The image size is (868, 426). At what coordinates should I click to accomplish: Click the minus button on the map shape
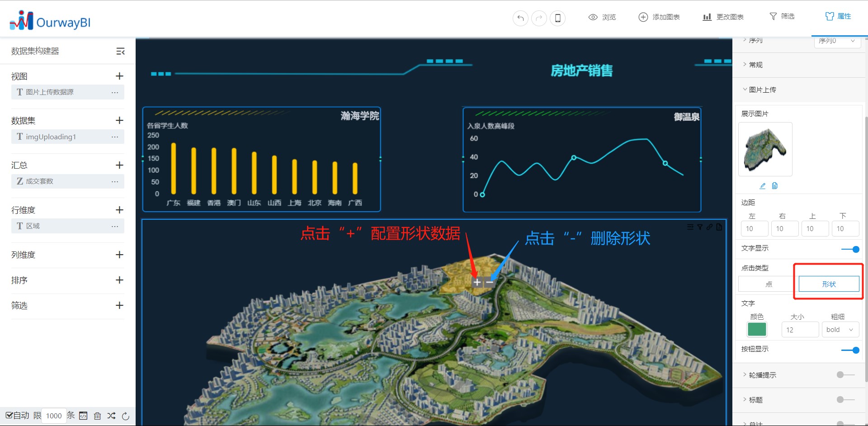[x=489, y=282]
